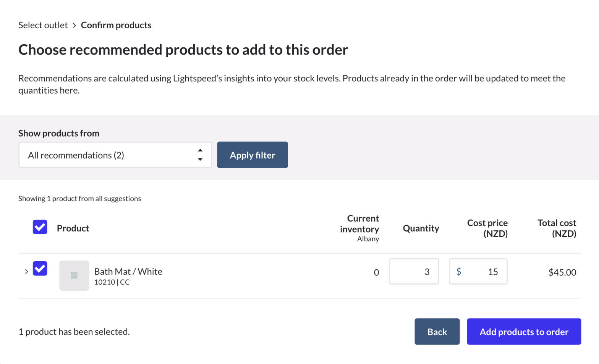Click the product image placeholder icon
Screen dimensions: 599x364
coord(74,275)
